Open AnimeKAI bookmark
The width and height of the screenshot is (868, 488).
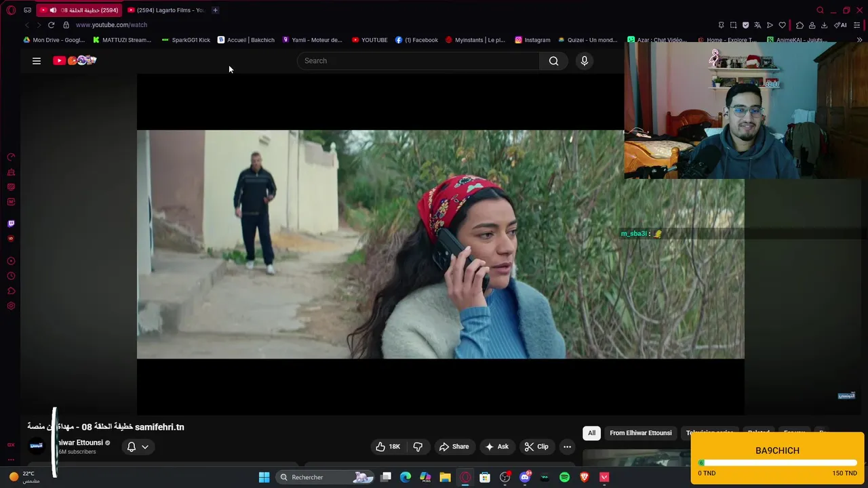pyautogui.click(x=797, y=40)
